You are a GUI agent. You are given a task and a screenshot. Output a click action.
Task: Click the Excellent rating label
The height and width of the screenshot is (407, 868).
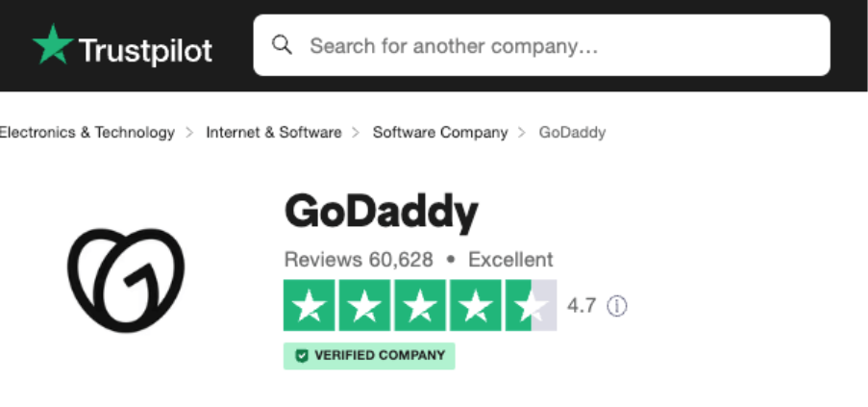[510, 260]
